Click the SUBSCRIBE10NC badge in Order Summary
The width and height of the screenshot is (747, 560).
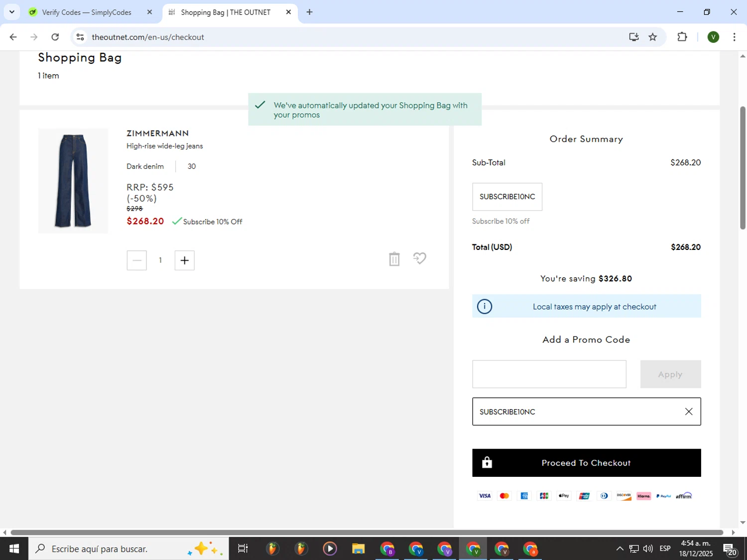pos(507,197)
